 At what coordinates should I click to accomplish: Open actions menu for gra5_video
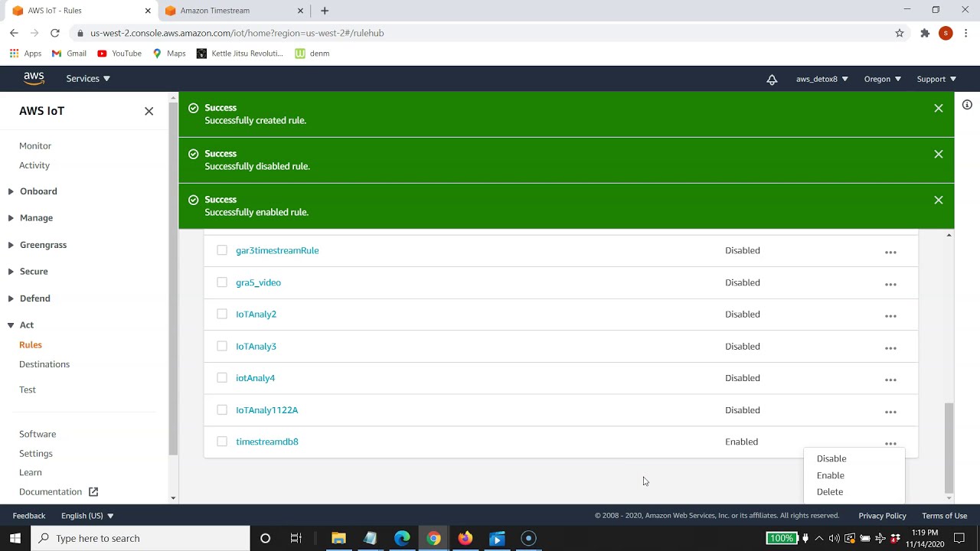coord(890,284)
